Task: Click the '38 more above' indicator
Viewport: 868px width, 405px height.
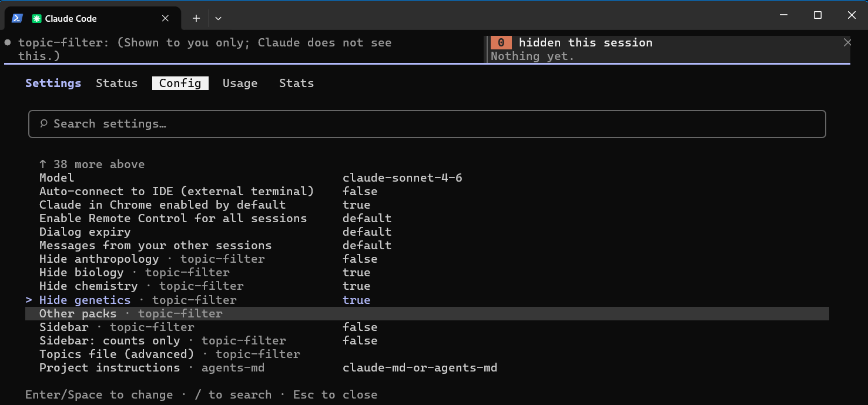Action: pyautogui.click(x=92, y=164)
